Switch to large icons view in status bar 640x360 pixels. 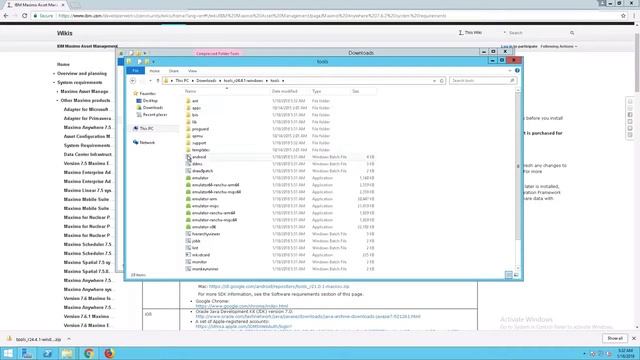tap(516, 275)
